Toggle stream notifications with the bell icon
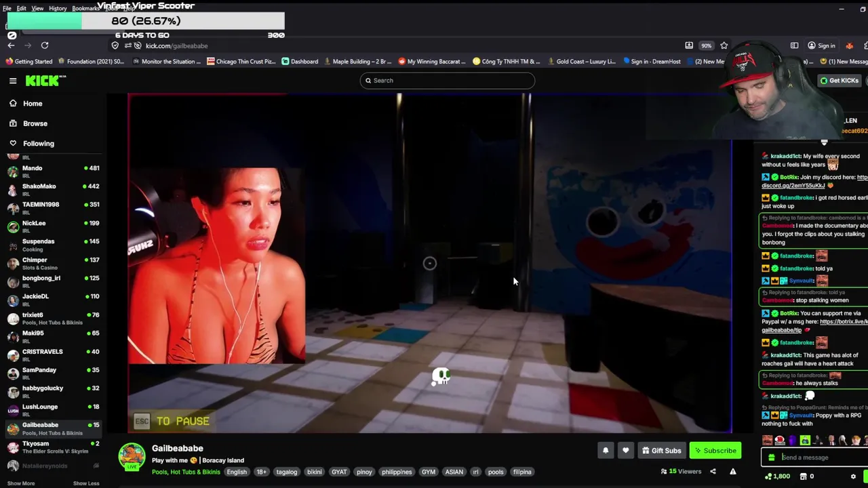The image size is (868, 488). 606,451
